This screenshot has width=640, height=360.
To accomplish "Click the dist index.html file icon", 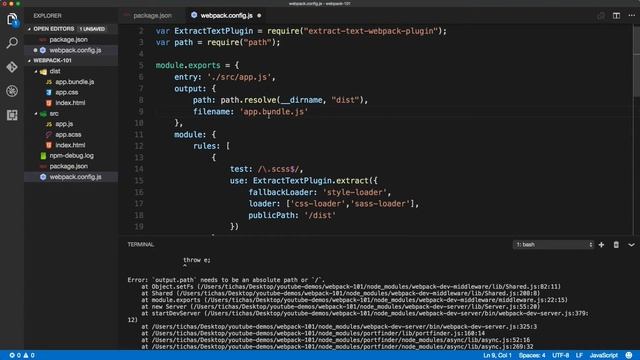I will pyautogui.click(x=49, y=103).
